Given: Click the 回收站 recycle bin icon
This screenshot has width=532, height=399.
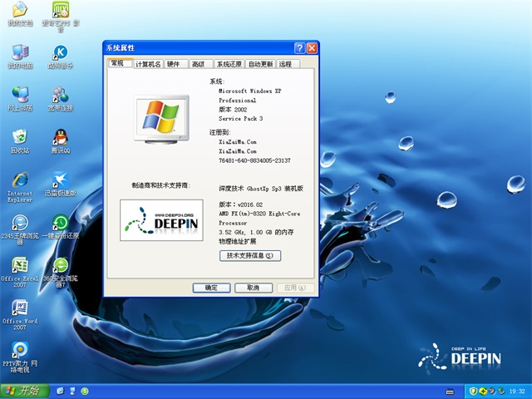Looking at the screenshot, I should (19, 137).
